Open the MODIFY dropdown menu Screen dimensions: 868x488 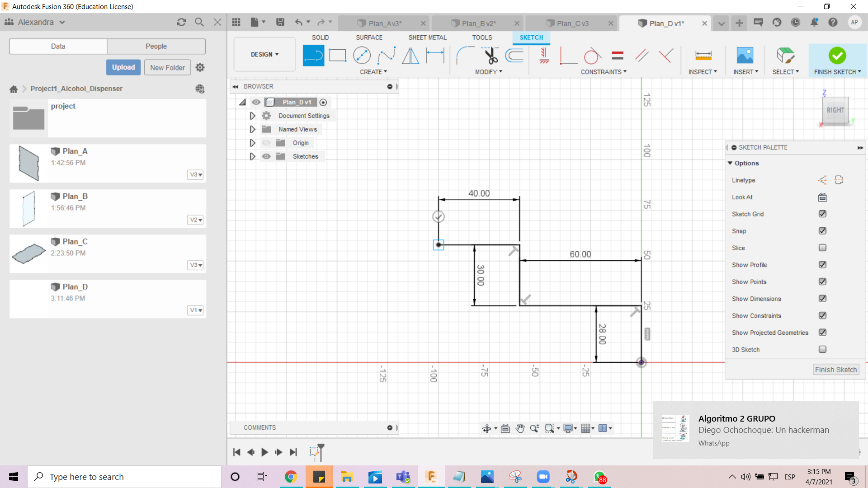click(x=489, y=72)
